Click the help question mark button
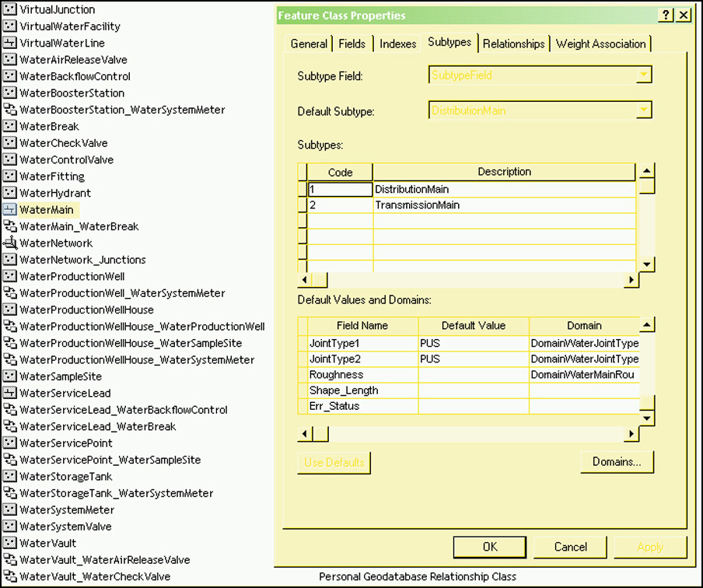The height and width of the screenshot is (588, 703). point(666,16)
